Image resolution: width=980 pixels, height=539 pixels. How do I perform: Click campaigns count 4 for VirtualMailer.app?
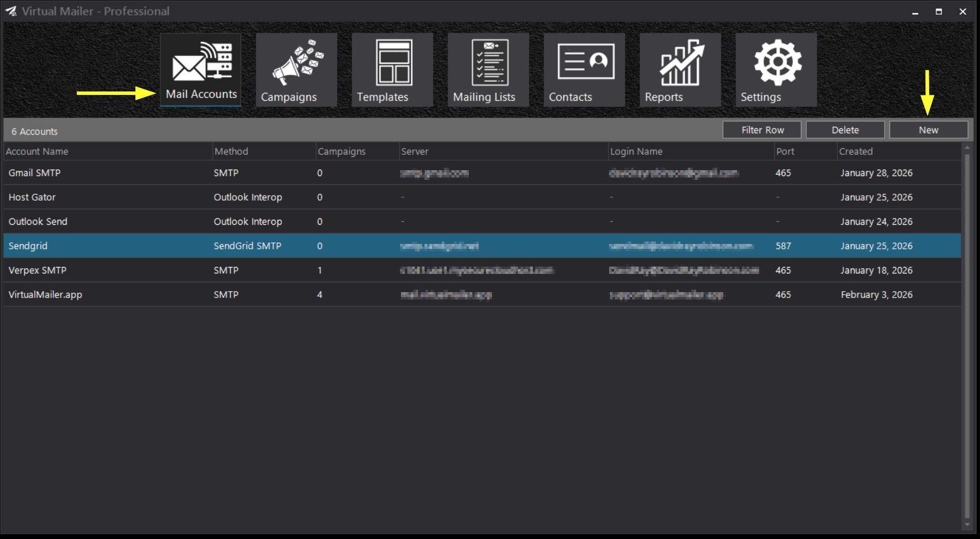pyautogui.click(x=320, y=295)
